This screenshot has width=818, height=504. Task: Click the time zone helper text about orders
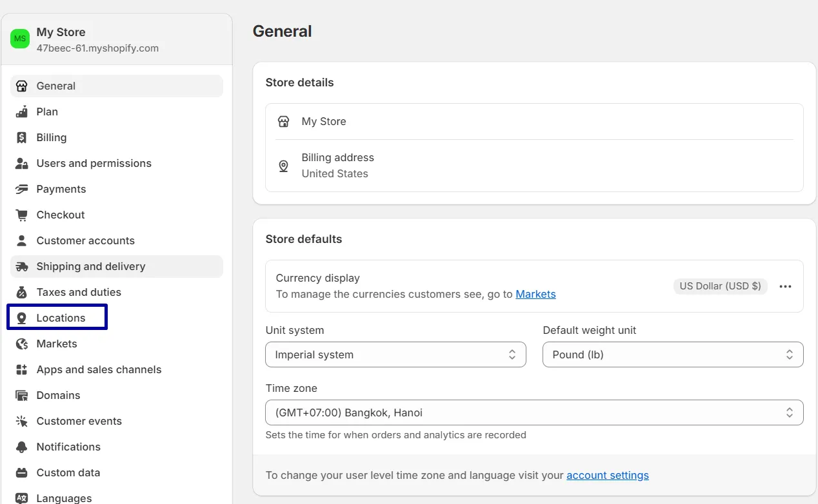(x=395, y=435)
